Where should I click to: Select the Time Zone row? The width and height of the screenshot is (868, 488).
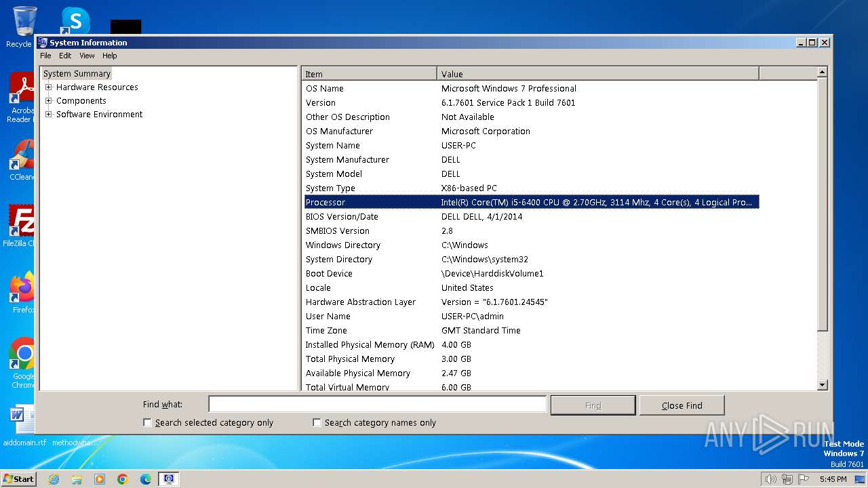tap(532, 330)
